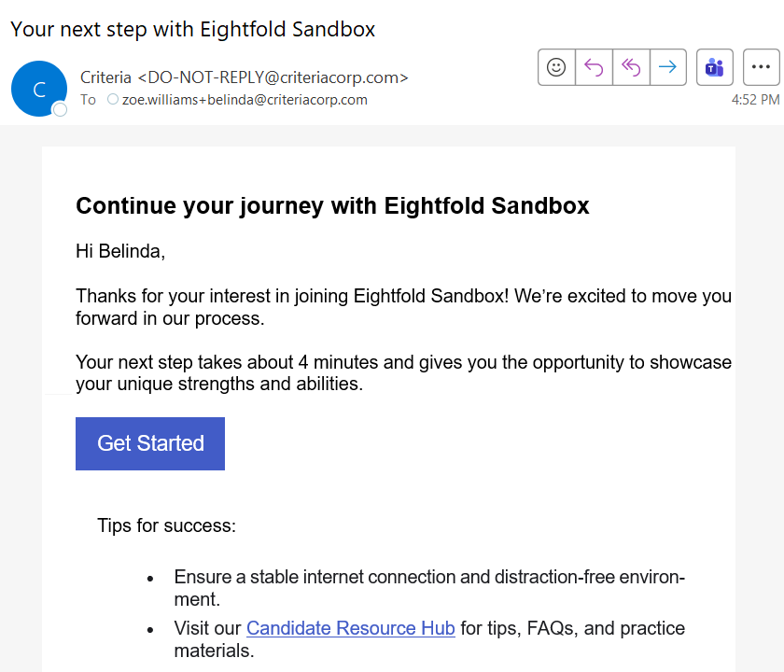Click the "Tips for success:" text
The width and height of the screenshot is (784, 672).
[x=166, y=525]
